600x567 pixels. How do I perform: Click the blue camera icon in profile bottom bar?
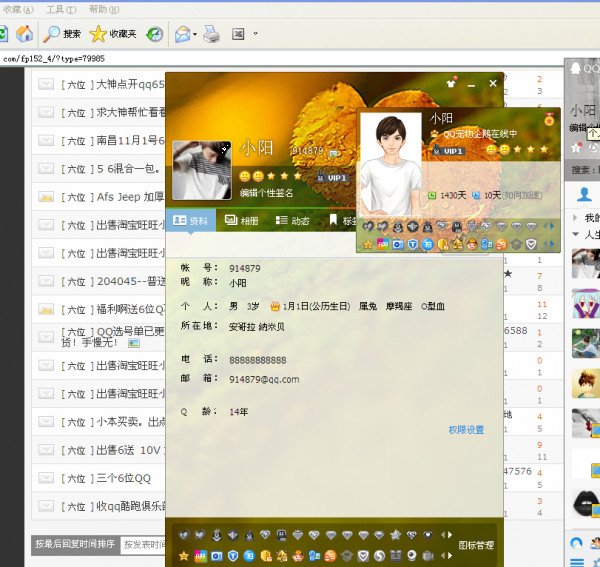tap(217, 556)
